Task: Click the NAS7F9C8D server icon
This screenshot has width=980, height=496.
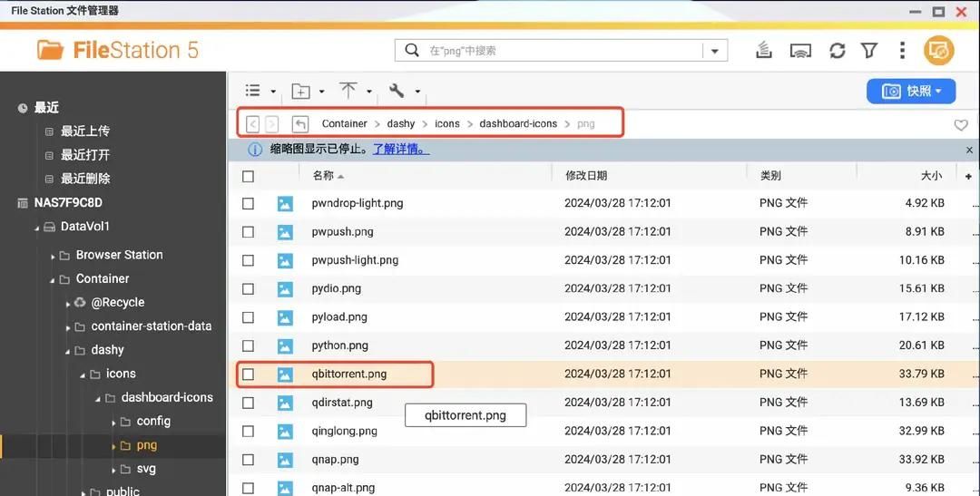Action: point(23,203)
